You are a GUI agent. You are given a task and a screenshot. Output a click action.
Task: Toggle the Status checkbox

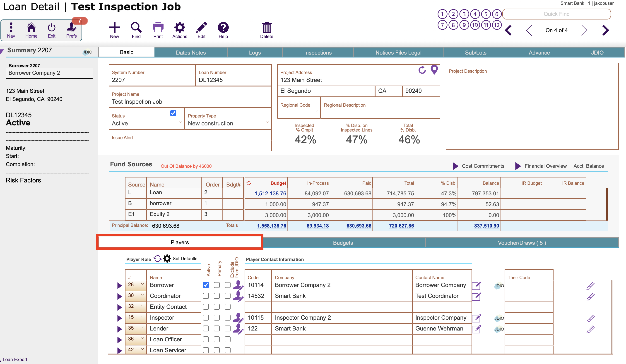[173, 113]
